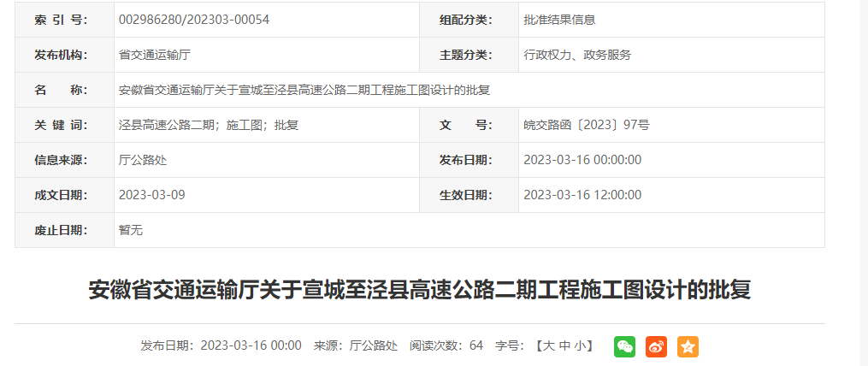Click effective date 2023-03-16 12:00:00

coord(582,195)
